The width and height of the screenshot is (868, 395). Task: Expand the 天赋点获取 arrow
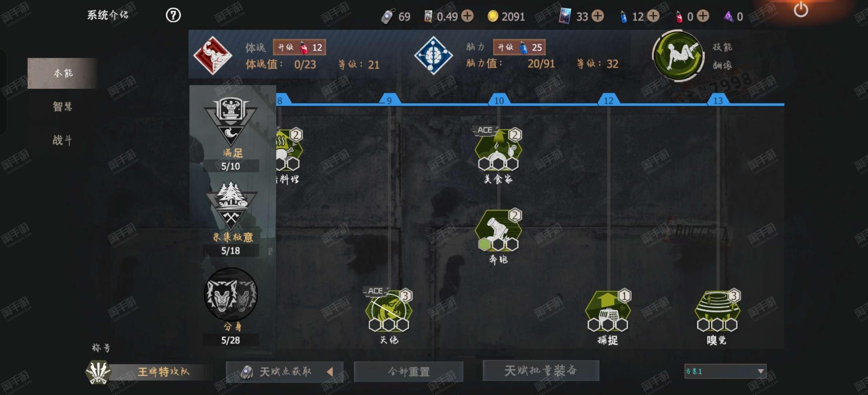330,372
